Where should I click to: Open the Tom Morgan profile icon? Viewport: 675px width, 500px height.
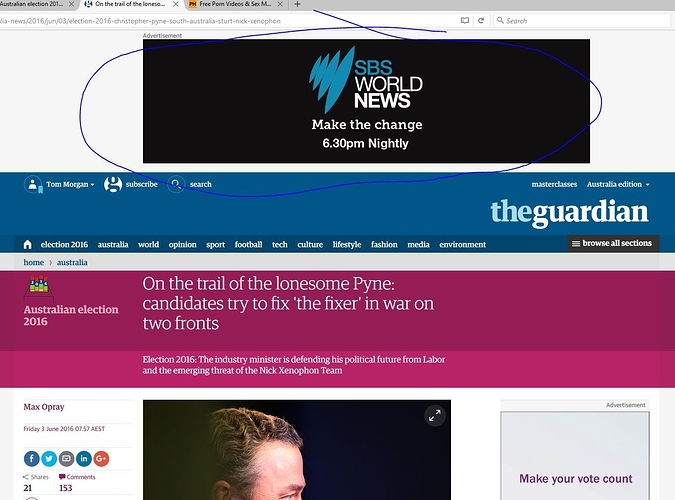[33, 184]
